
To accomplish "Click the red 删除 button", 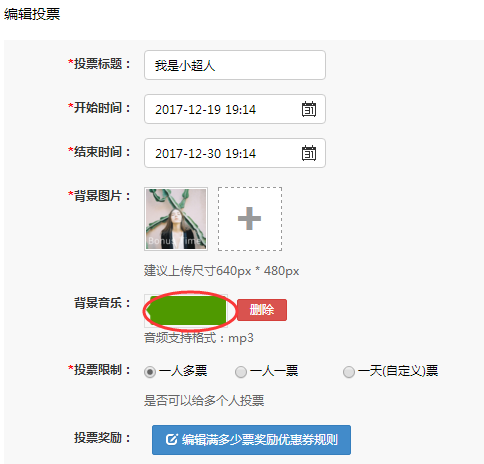I will 262,310.
